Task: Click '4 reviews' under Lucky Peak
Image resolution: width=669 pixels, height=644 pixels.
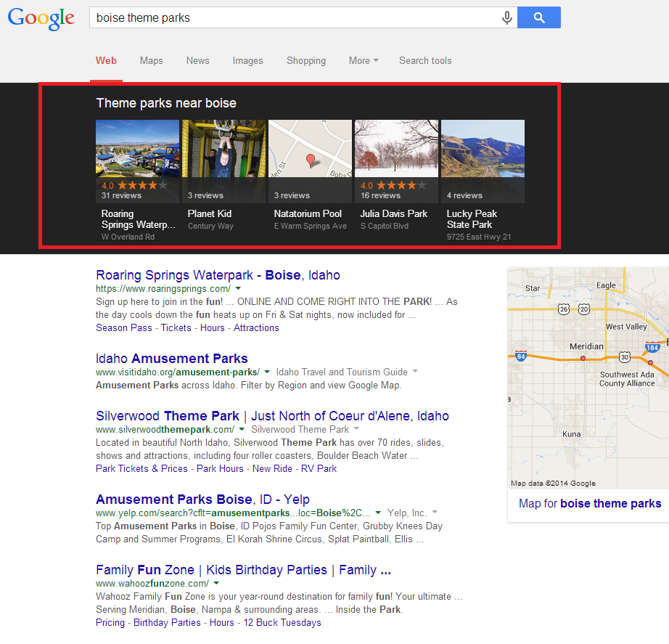Action: point(464,195)
